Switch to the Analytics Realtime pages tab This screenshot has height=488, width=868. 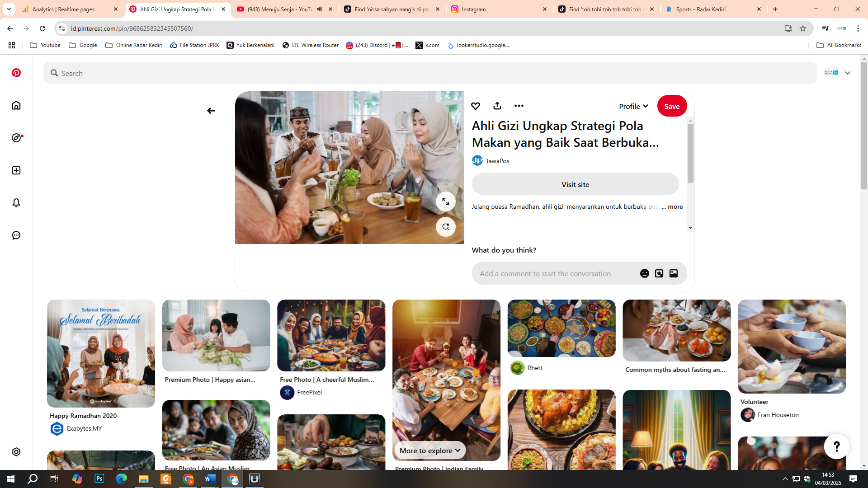[63, 9]
